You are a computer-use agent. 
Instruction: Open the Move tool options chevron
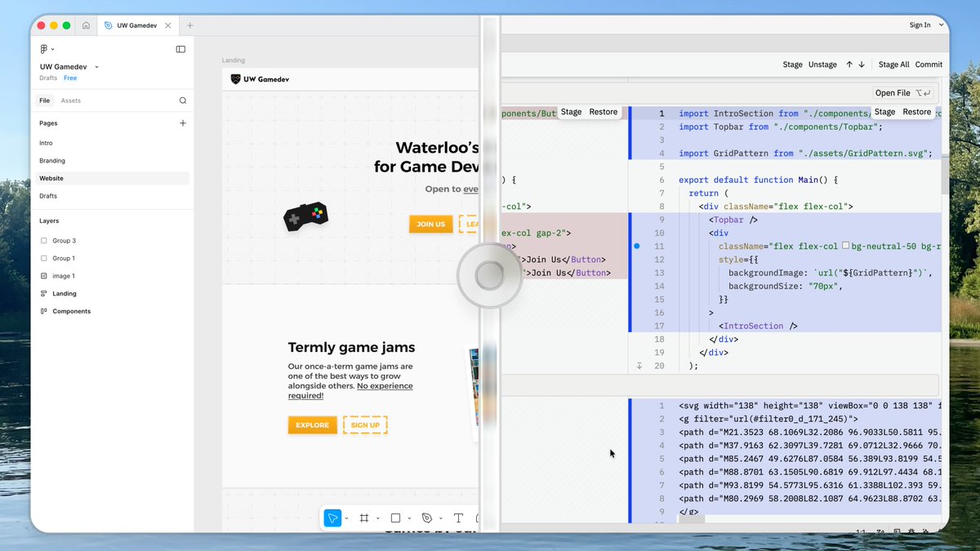[x=346, y=518]
